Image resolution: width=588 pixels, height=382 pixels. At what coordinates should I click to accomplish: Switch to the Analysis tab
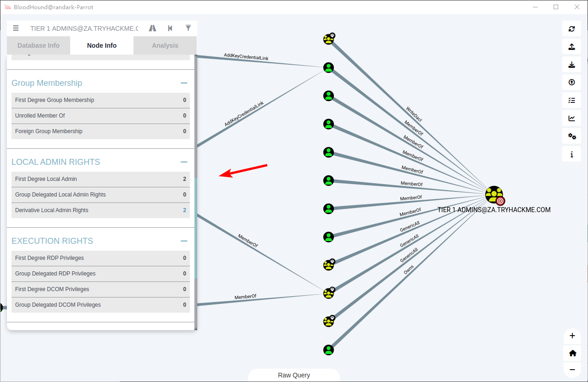[x=165, y=45]
